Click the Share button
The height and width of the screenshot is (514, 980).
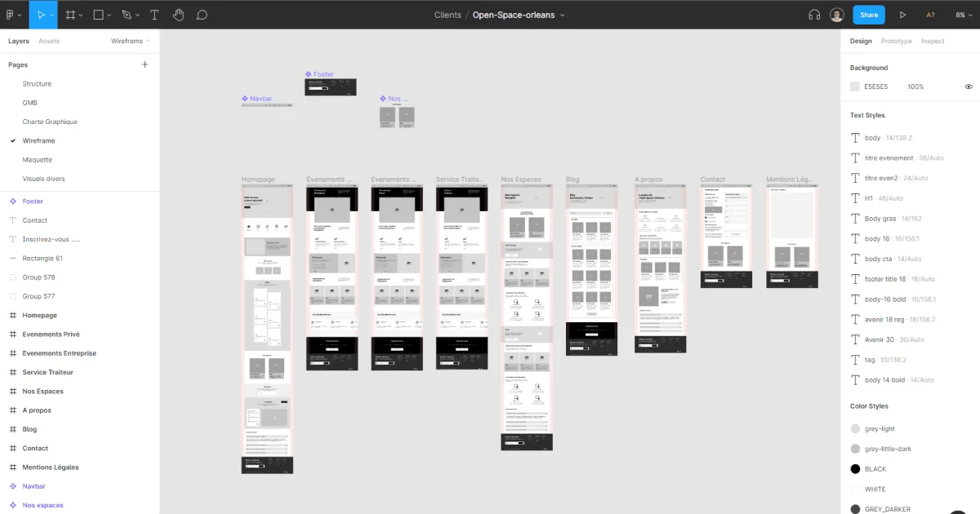[x=868, y=14]
